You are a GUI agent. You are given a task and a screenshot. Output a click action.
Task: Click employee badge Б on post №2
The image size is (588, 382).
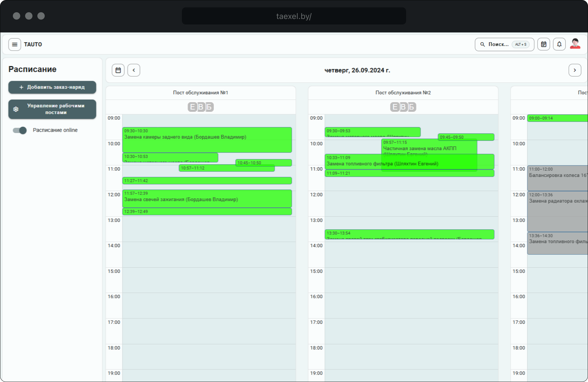pos(411,107)
